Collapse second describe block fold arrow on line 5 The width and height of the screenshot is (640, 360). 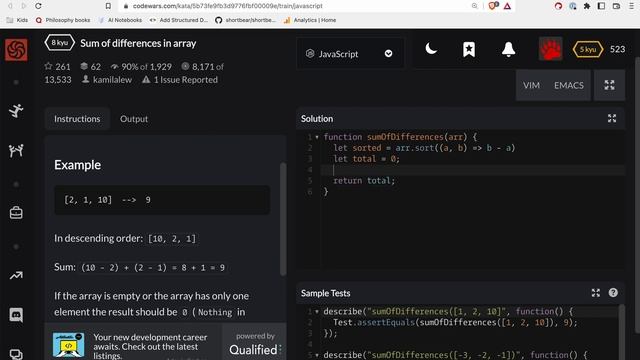317,355
